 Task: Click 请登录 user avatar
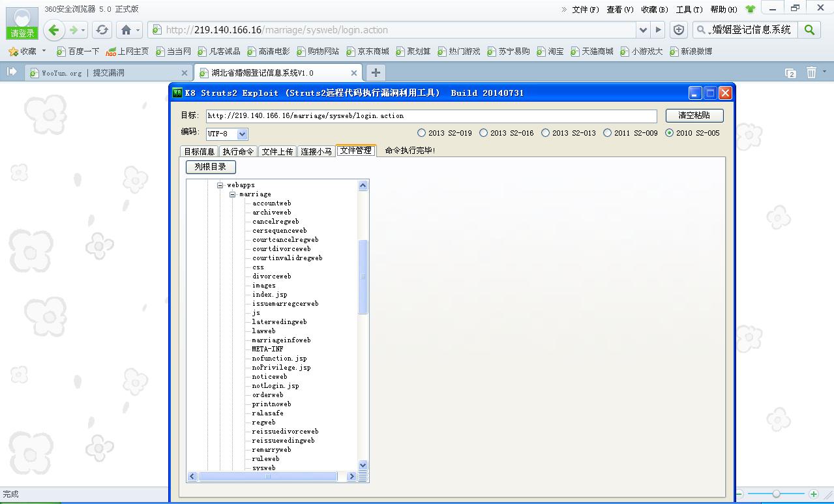(x=22, y=24)
